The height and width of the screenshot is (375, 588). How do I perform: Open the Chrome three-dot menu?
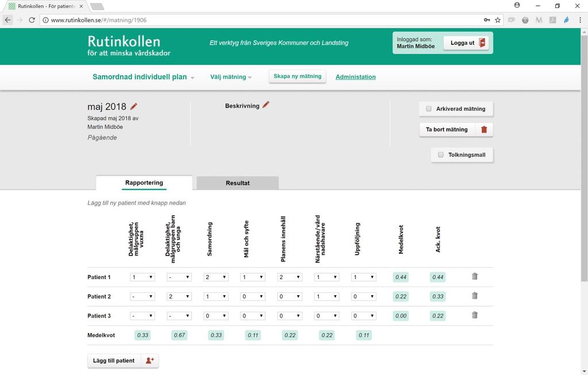pos(580,20)
